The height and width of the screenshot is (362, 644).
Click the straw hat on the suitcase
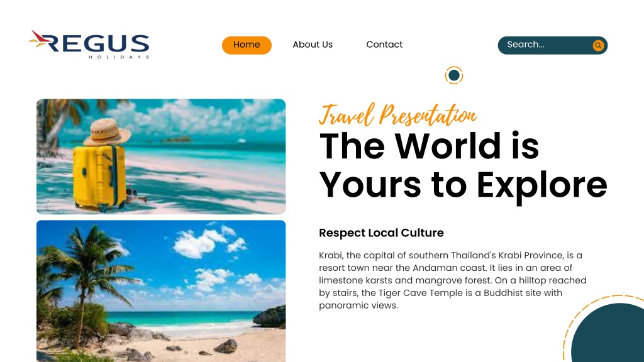(107, 131)
